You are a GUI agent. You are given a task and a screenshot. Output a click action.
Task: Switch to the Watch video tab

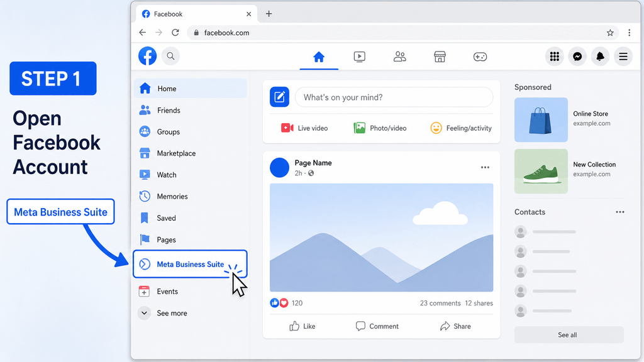pyautogui.click(x=359, y=57)
